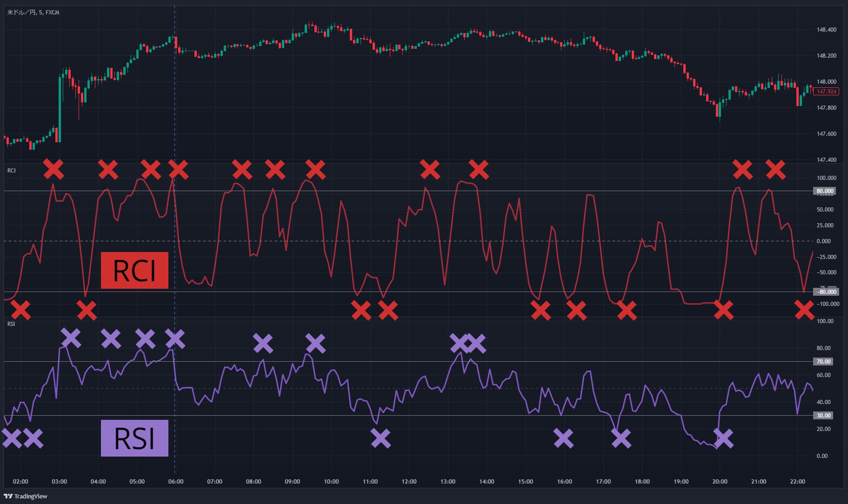Click the purple RSI annotation box
848x504 pixels.
coord(134,438)
